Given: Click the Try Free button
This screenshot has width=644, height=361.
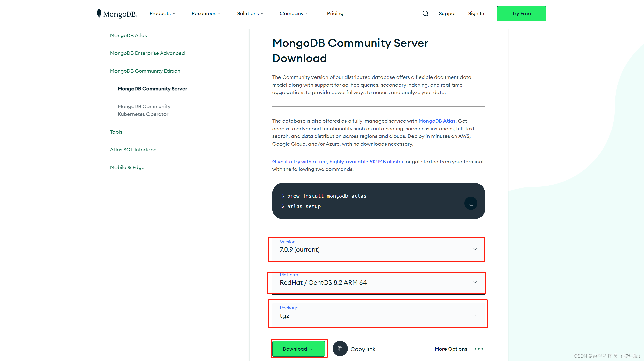Looking at the screenshot, I should [x=521, y=13].
